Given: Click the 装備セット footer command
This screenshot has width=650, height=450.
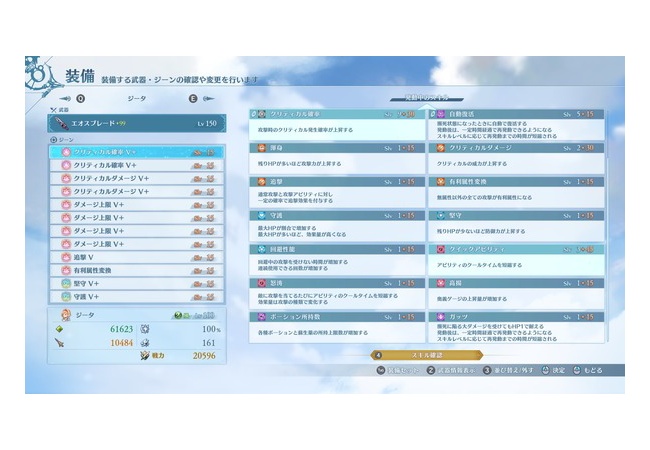Looking at the screenshot, I should tap(398, 370).
